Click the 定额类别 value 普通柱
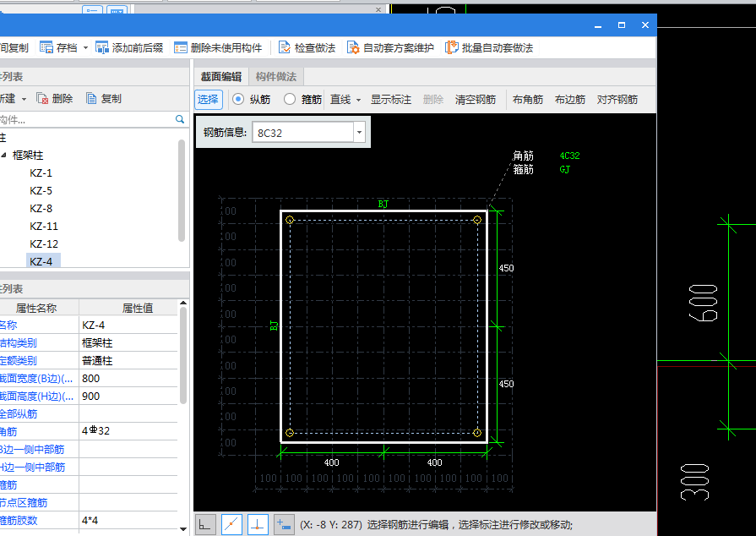Image resolution: width=756 pixels, height=536 pixels. (x=128, y=360)
